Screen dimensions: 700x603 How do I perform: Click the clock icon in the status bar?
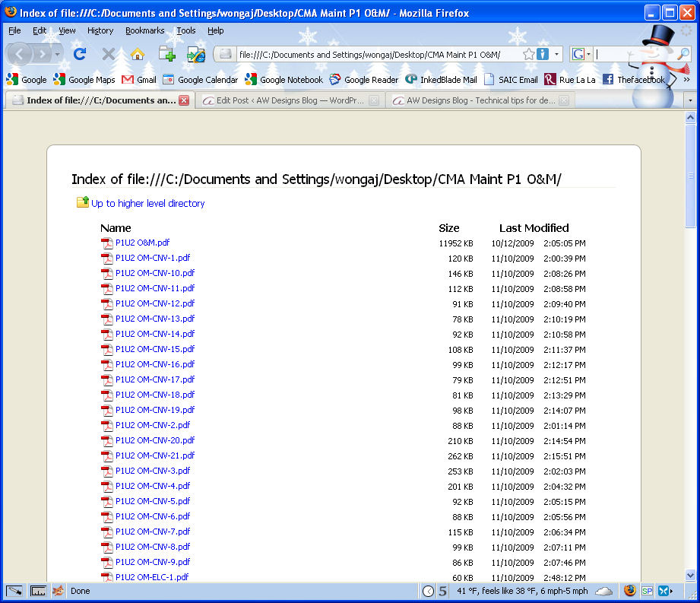(x=428, y=592)
